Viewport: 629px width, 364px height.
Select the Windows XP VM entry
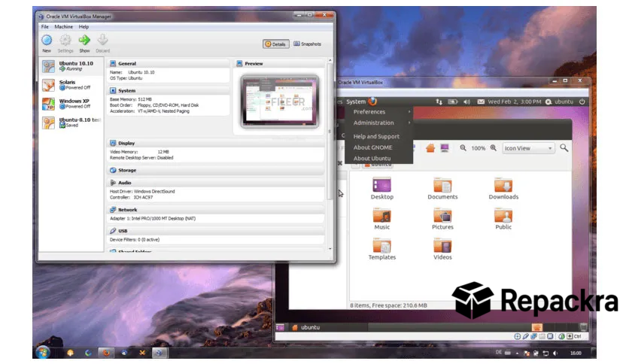point(71,104)
